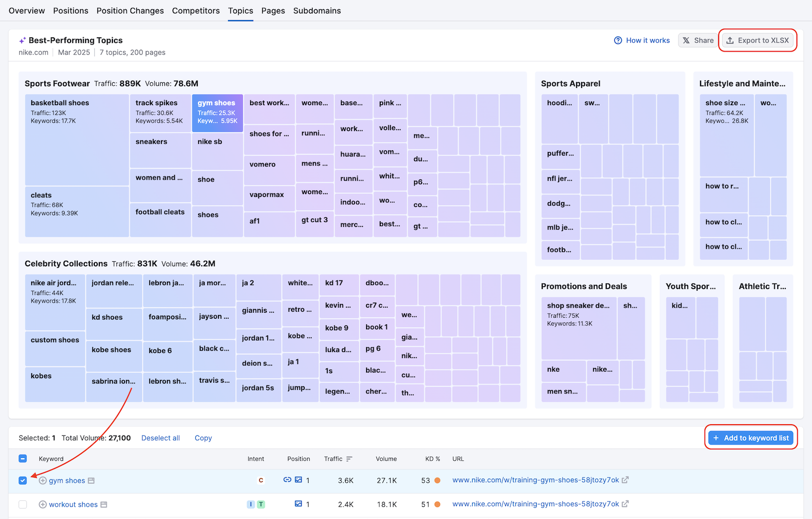
Task: Switch to the Competitors tab
Action: [196, 11]
